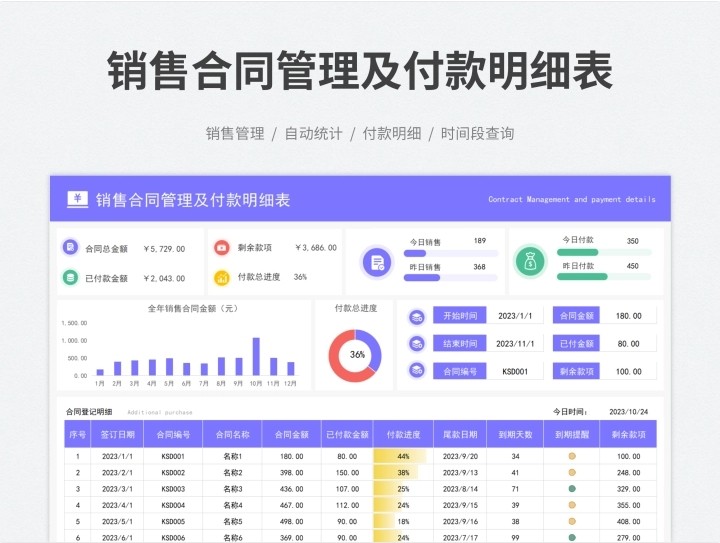Click the 签订日期 column header
The height and width of the screenshot is (543, 720).
pos(117,434)
